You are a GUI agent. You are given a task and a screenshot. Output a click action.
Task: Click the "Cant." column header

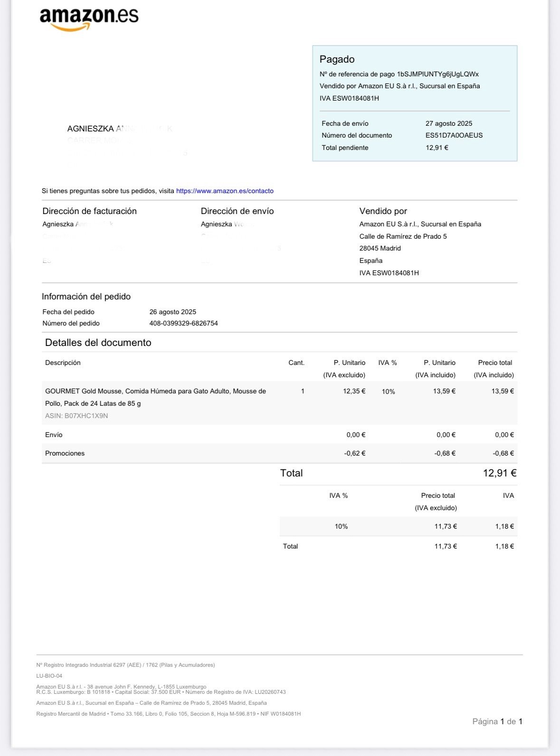coord(296,363)
